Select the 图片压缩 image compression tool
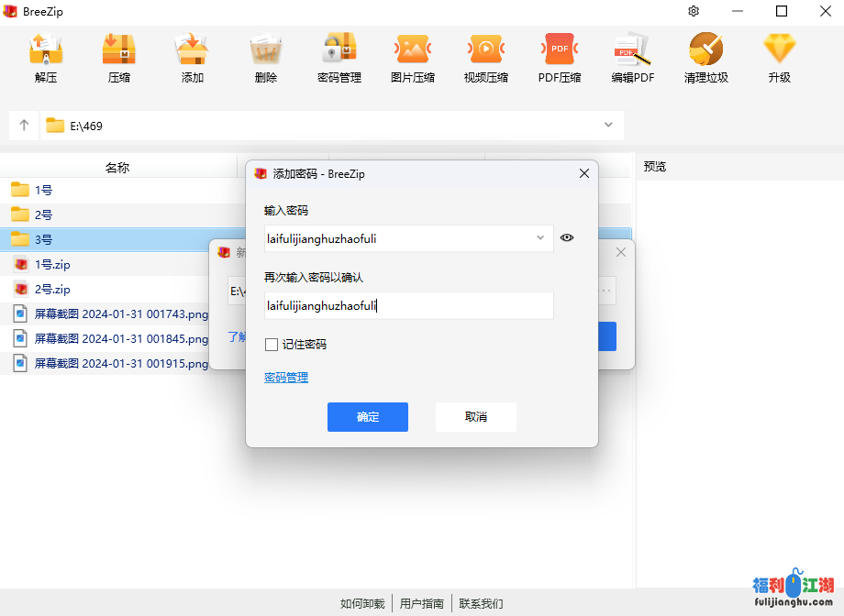This screenshot has height=616, width=844. 413,50
